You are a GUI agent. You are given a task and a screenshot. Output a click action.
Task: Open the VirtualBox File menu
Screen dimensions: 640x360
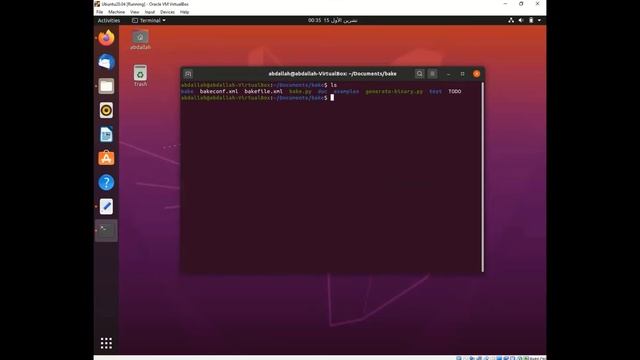pos(99,12)
